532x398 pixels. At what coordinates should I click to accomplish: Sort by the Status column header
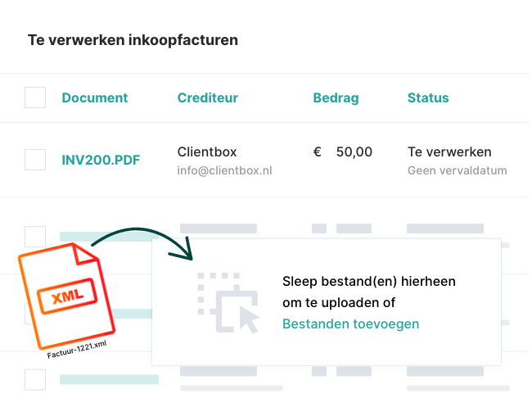428,98
